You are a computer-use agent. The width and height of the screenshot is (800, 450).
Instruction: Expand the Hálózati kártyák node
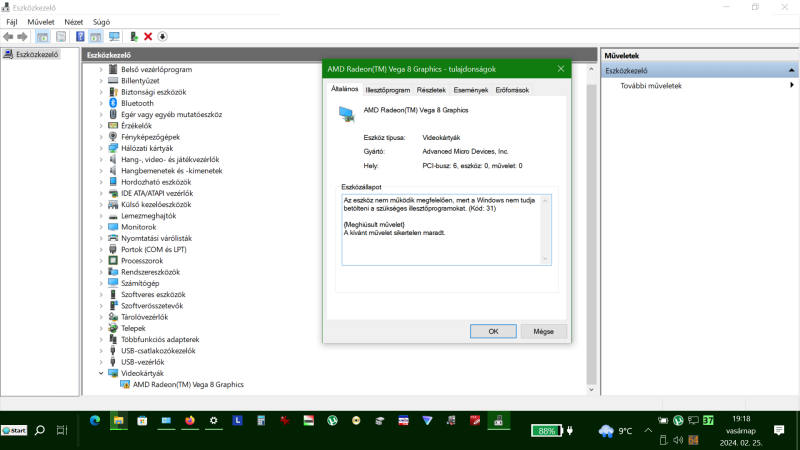tap(101, 148)
